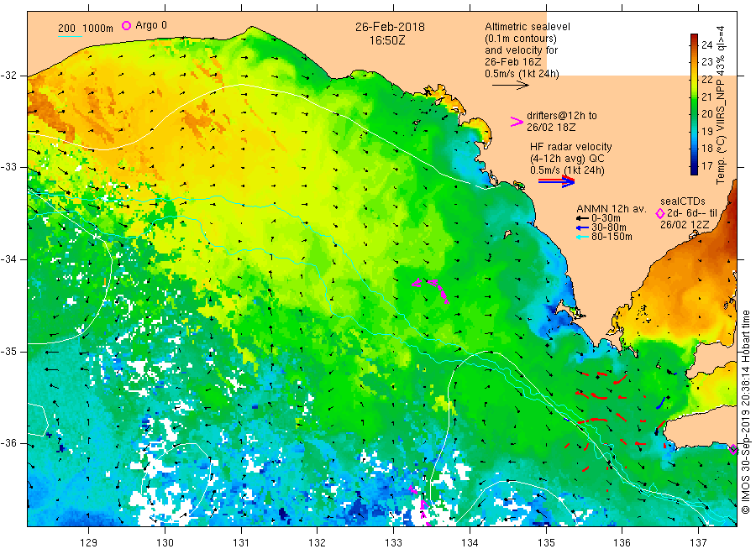Click the ANMN 12h av. heading
756x554 pixels.
pyautogui.click(x=612, y=209)
